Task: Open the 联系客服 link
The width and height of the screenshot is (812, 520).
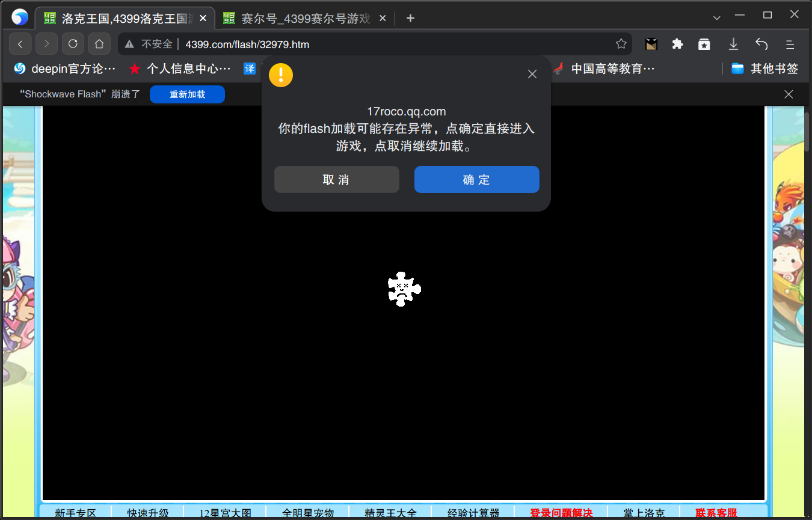Action: click(716, 513)
